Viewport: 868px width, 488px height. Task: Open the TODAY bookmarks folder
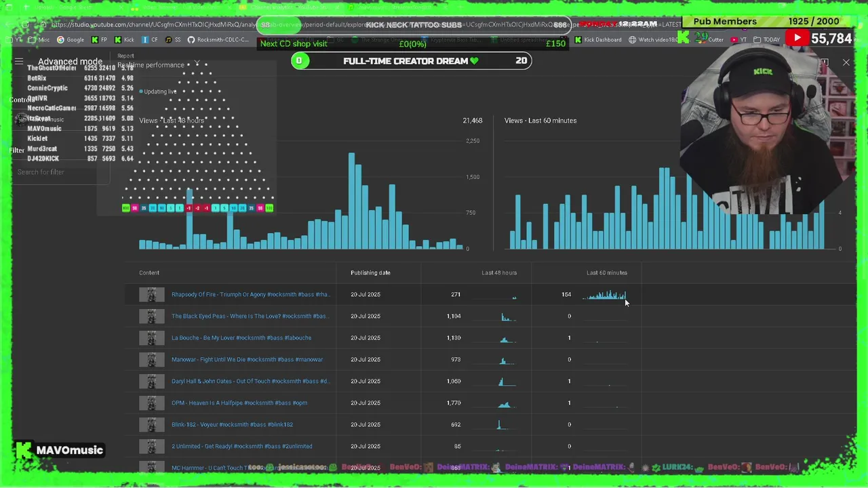click(766, 40)
